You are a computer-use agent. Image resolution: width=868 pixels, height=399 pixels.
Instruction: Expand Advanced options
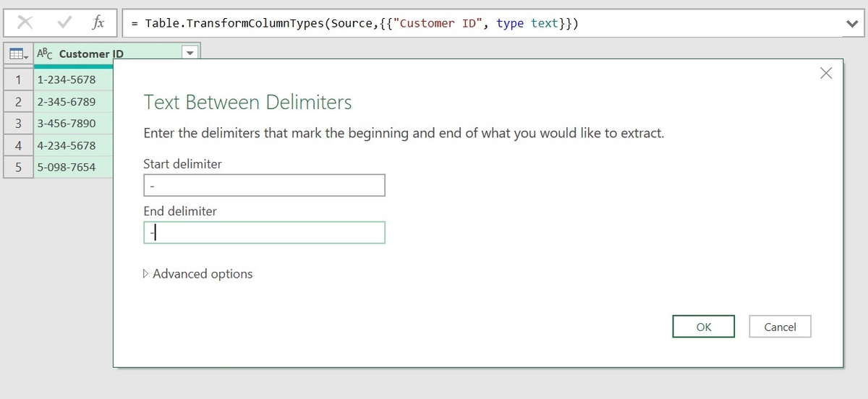click(x=198, y=274)
